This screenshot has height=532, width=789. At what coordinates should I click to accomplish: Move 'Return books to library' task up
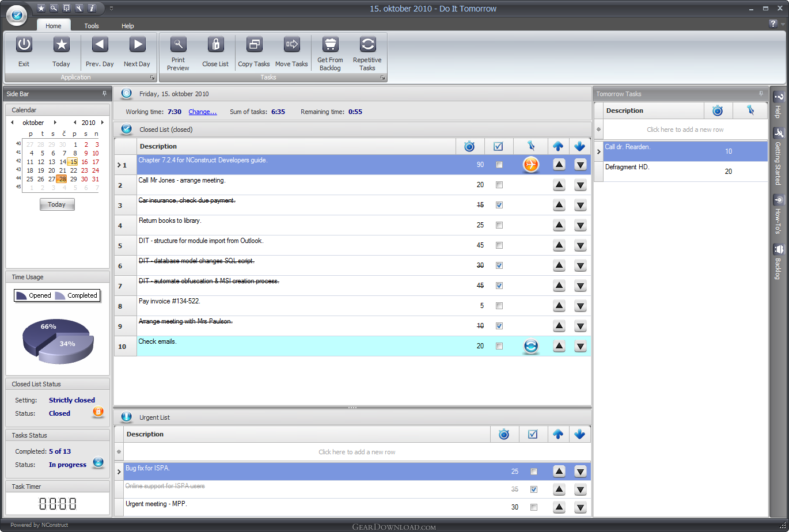pyautogui.click(x=559, y=225)
